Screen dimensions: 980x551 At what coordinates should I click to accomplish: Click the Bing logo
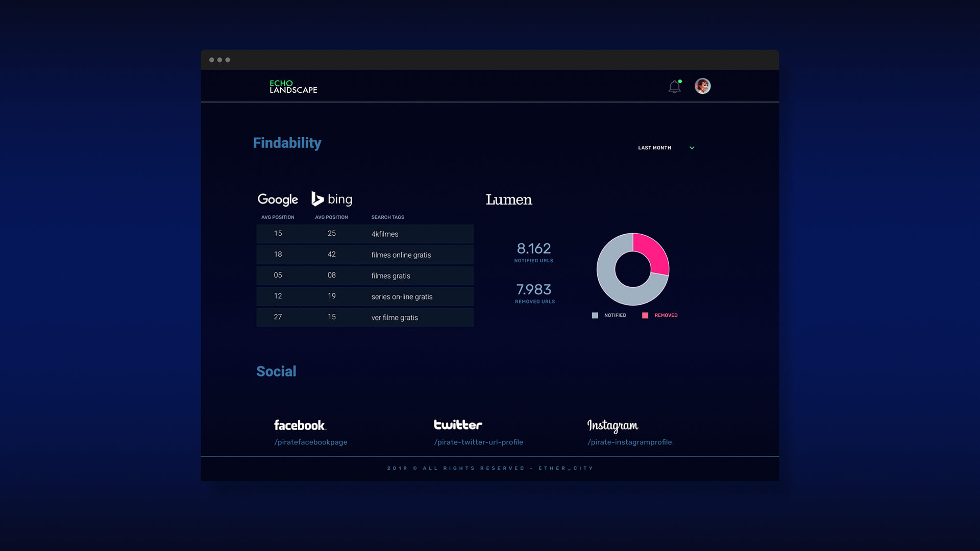pos(332,199)
